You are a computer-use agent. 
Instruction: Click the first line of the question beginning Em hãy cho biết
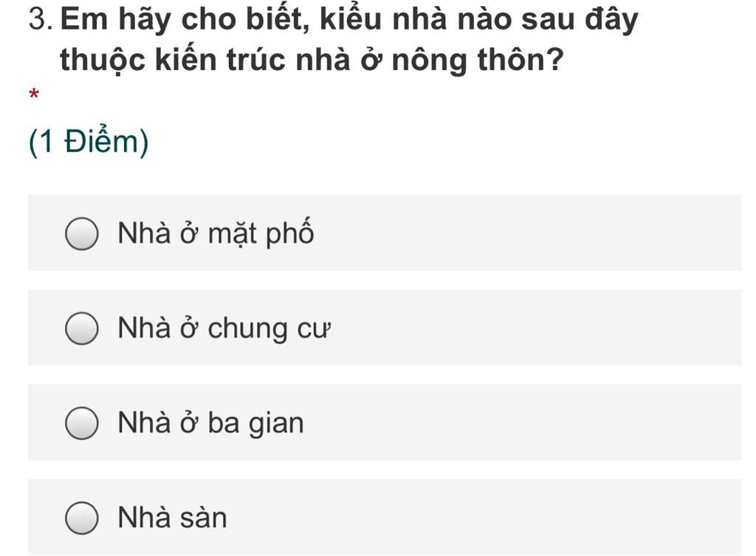click(349, 20)
